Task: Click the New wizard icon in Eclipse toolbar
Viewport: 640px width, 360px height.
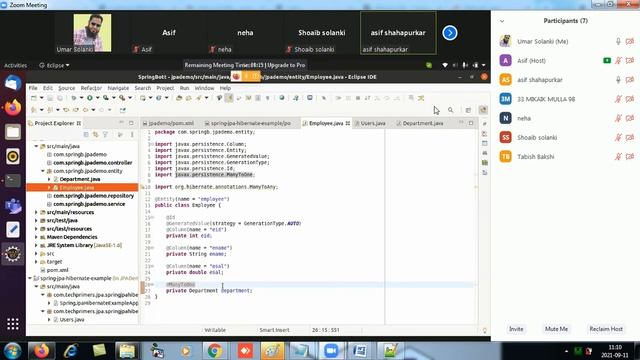Action: [x=34, y=98]
